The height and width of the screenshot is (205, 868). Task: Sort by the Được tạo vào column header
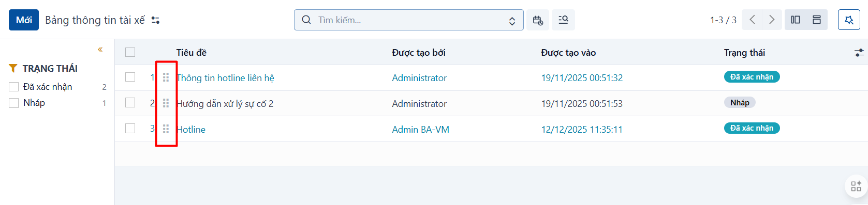tap(568, 53)
